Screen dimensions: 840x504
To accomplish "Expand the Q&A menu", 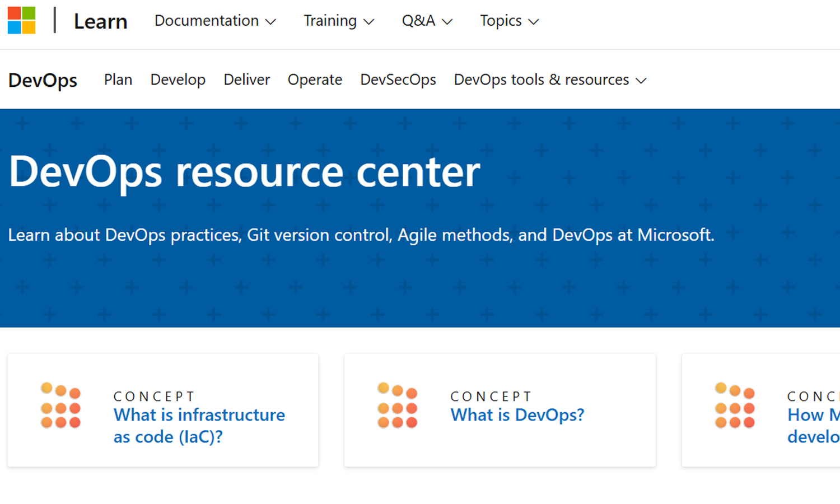I will pyautogui.click(x=427, y=21).
